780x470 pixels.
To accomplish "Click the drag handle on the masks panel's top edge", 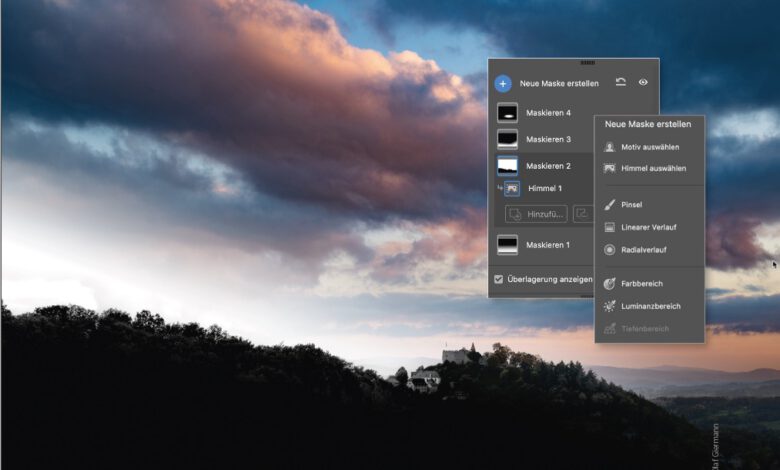I will click(587, 63).
